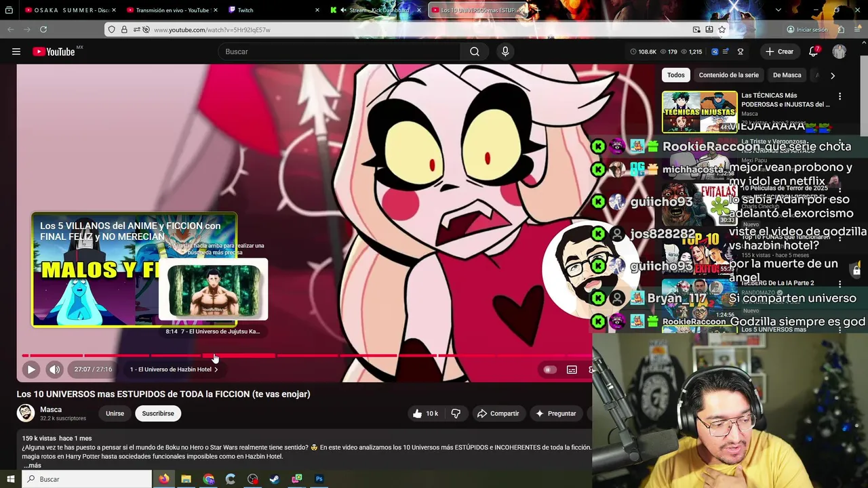
Task: Open options menu for 'ICEBERG De La IA Parte 2'
Action: click(840, 285)
